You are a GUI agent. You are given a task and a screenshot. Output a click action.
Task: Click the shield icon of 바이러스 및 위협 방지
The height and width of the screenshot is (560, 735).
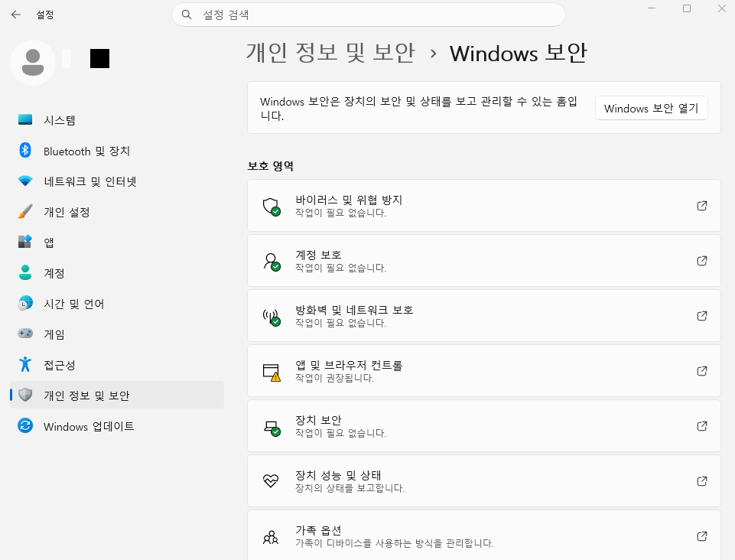[272, 207]
